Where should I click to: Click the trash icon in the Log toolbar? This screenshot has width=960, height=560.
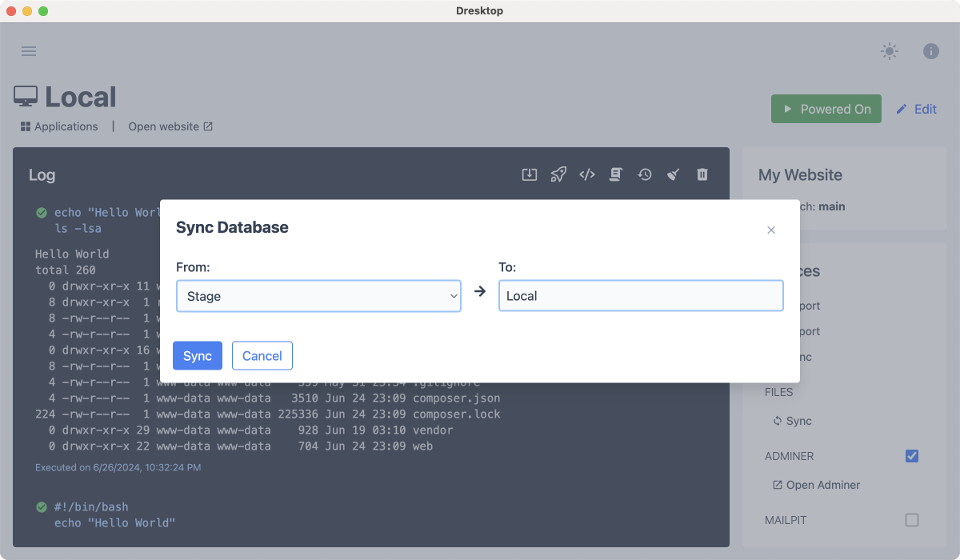point(702,174)
